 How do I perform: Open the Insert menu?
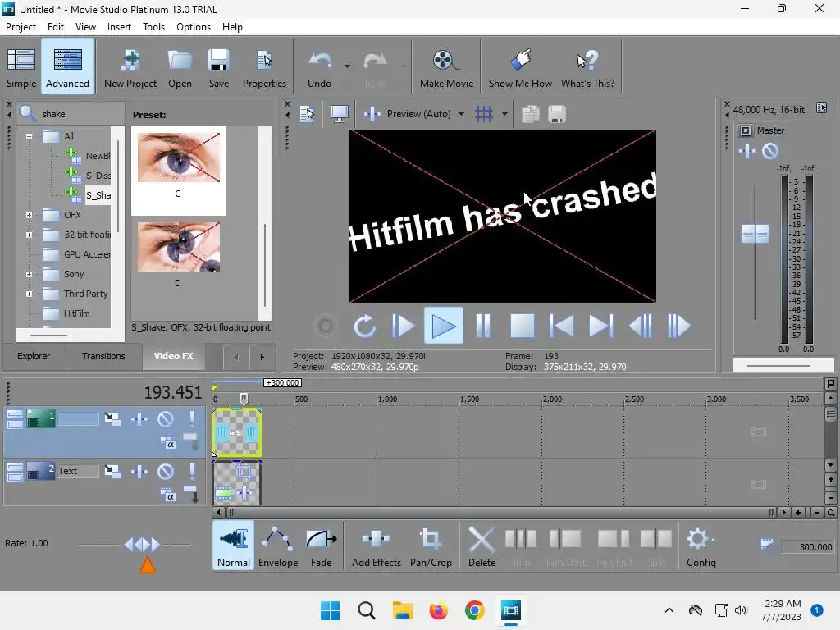pos(119,27)
